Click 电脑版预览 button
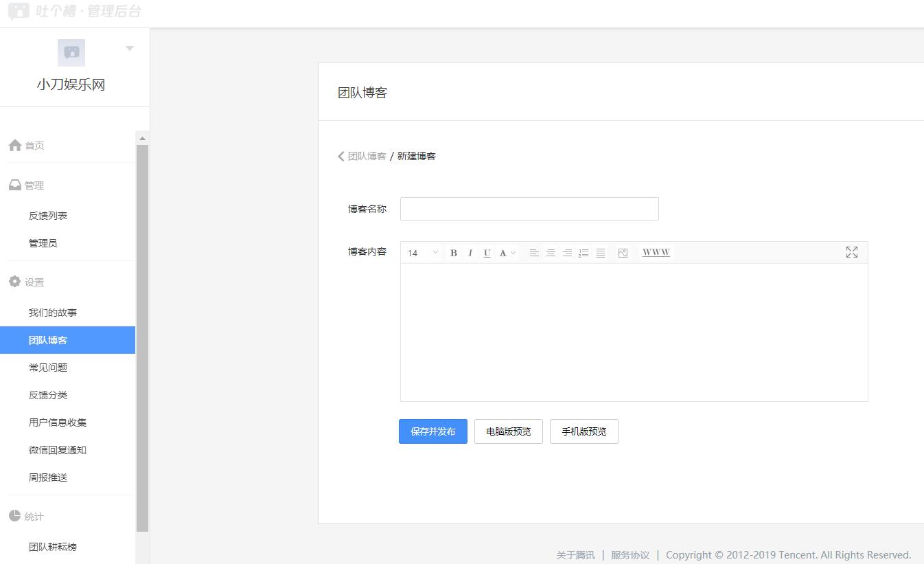This screenshot has height=564, width=924. 509,431
